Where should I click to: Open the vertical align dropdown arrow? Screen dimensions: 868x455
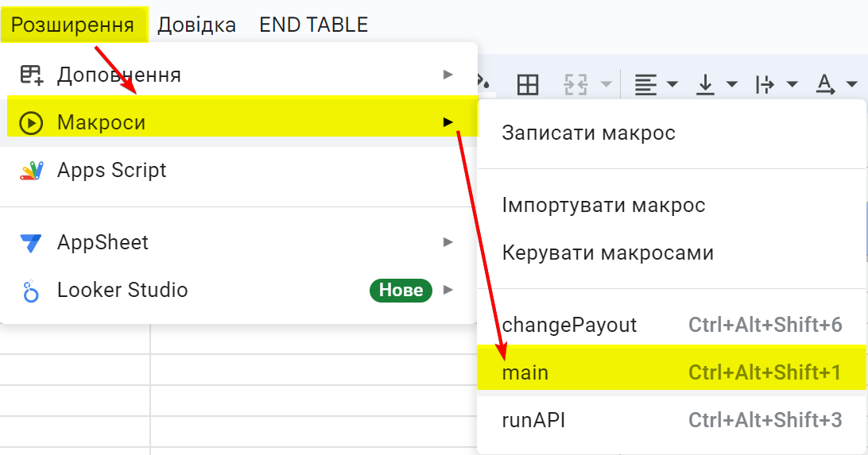[x=732, y=85]
